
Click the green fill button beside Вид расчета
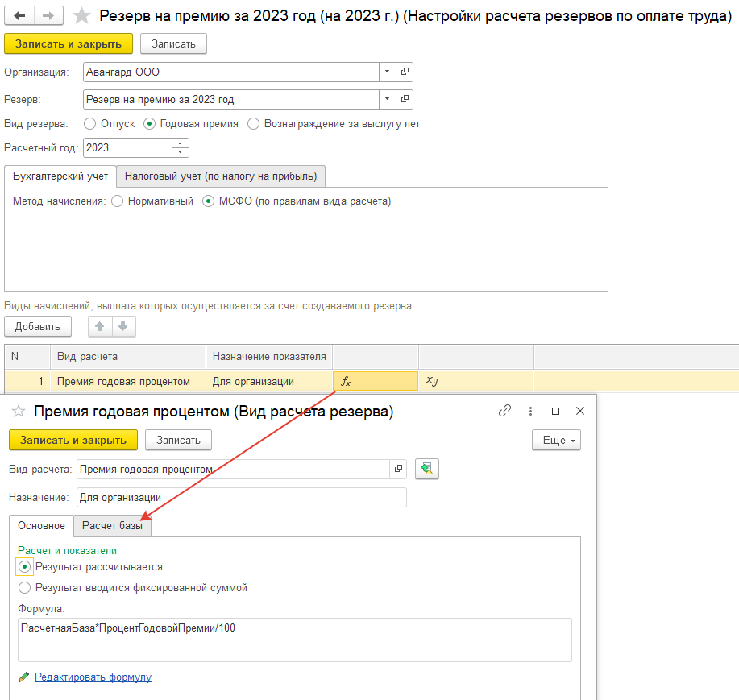click(427, 469)
